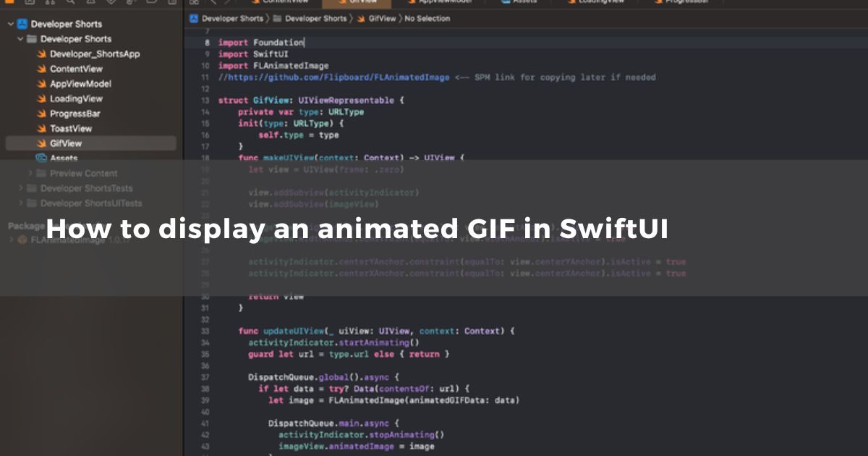Expand the Preview Content folder
This screenshot has width=868, height=456.
pos(30,174)
